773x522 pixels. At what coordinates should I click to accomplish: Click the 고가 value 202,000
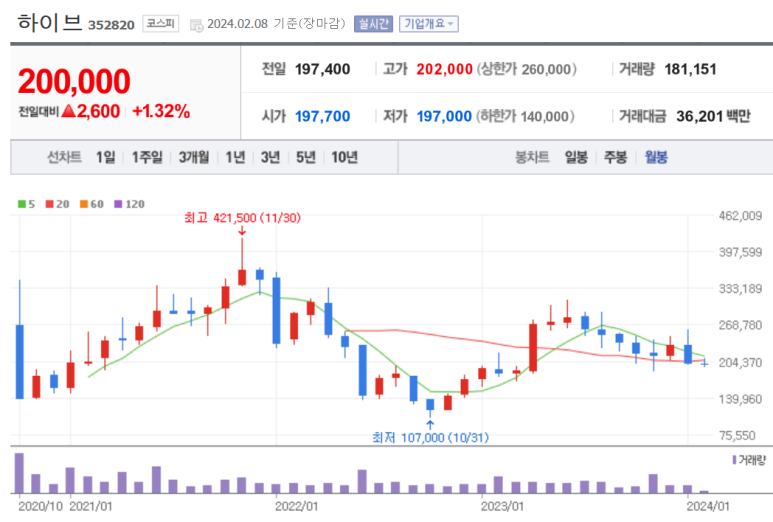coord(444,70)
